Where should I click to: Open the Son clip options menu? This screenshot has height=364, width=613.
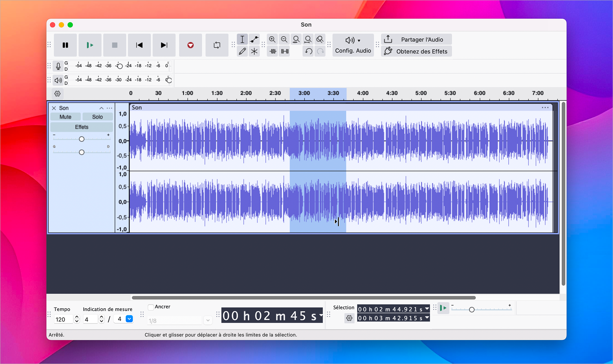pos(545,108)
